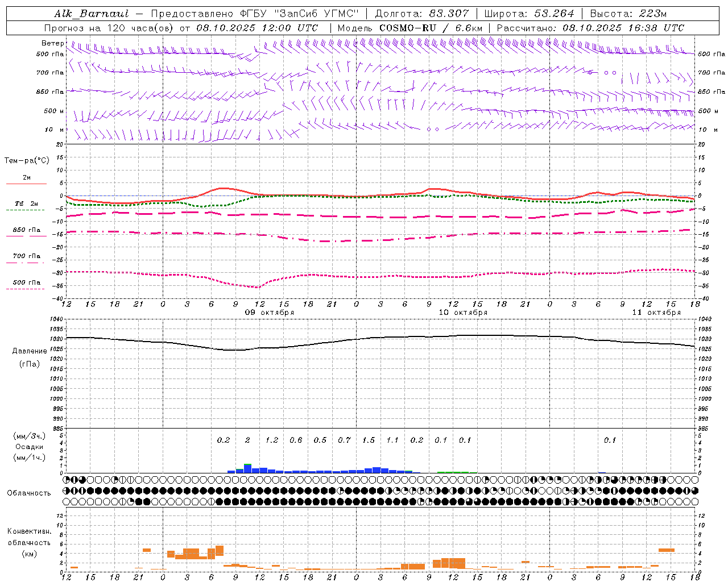Click the 3-hour precipitation value 0.7

pos(344,440)
